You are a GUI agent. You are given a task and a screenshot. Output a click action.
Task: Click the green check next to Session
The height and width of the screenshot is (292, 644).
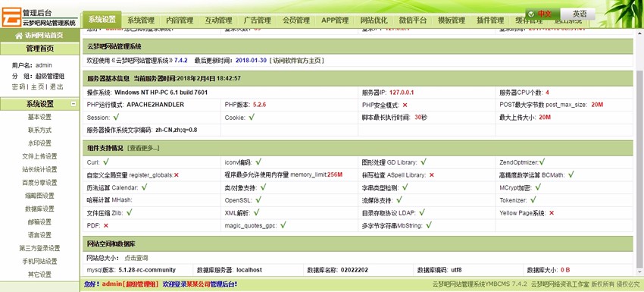117,118
